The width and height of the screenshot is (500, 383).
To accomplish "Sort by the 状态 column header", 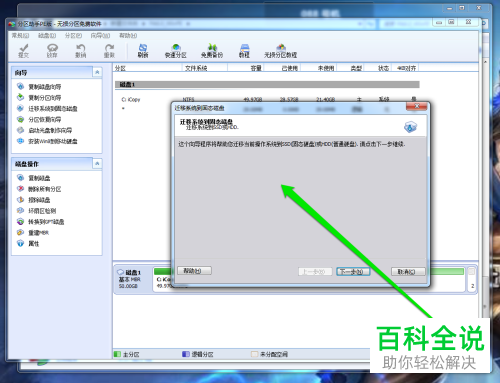I will click(378, 68).
